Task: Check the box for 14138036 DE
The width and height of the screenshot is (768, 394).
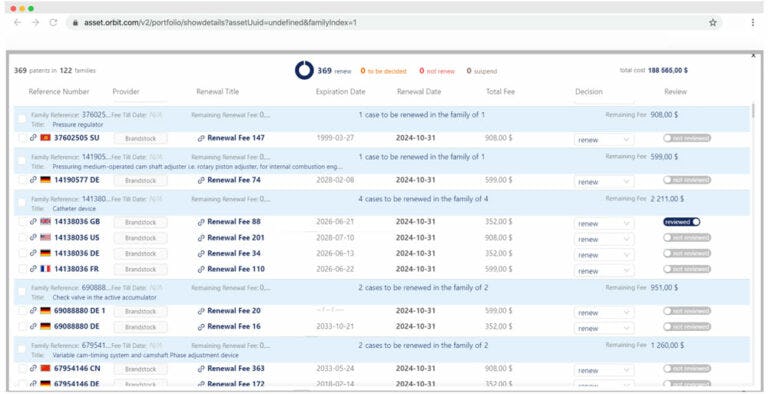Action: tap(22, 253)
